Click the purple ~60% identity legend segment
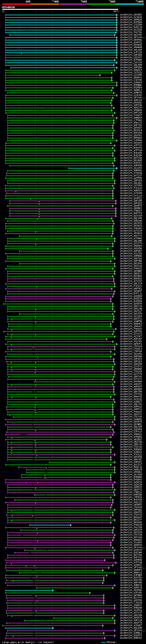Image resolution: width=146 pixels, height=644 pixels. [x=73, y=4]
